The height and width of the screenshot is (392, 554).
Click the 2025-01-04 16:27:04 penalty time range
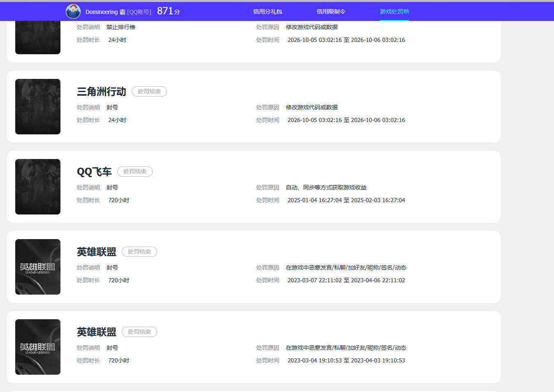346,200
